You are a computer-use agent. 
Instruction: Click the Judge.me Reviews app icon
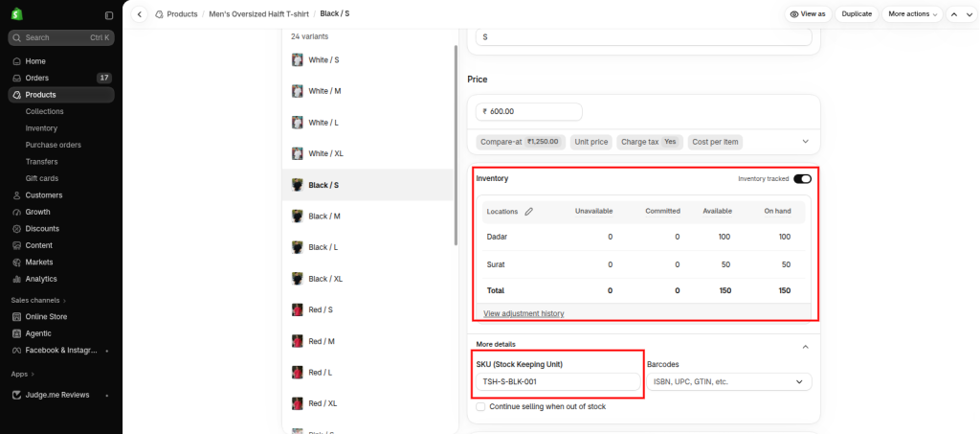click(x=17, y=396)
